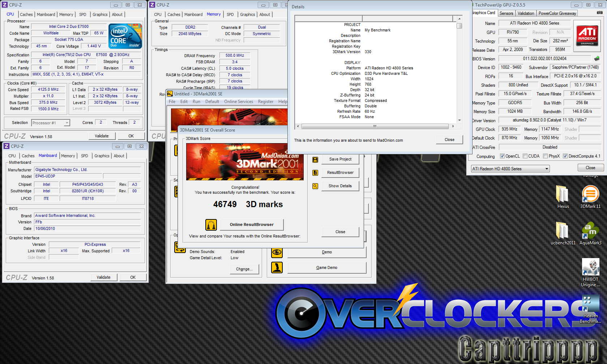Open the 3DMark 11 desktop shortcut
The image size is (607, 364).
tap(590, 197)
